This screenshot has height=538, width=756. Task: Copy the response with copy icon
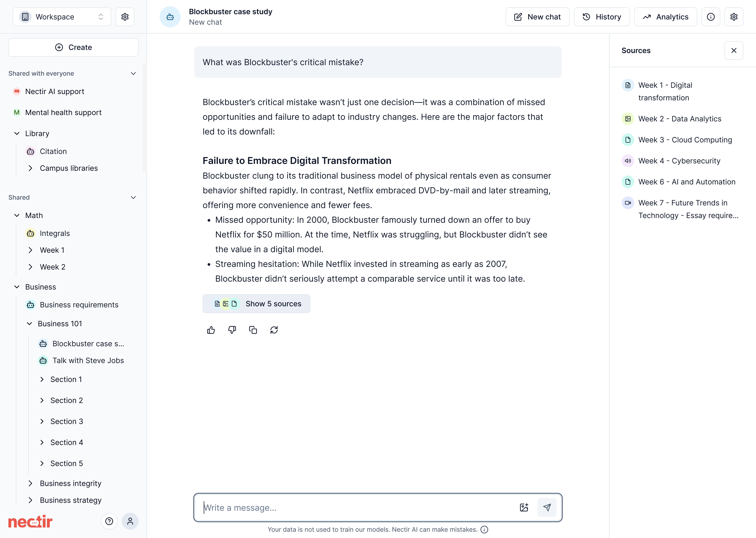(x=253, y=330)
